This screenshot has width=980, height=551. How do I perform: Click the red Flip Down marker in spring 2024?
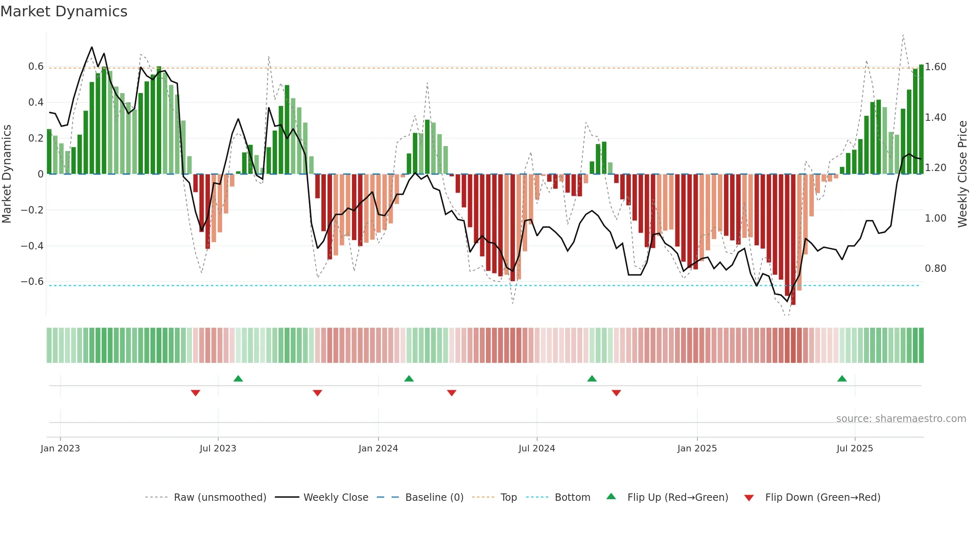(452, 393)
